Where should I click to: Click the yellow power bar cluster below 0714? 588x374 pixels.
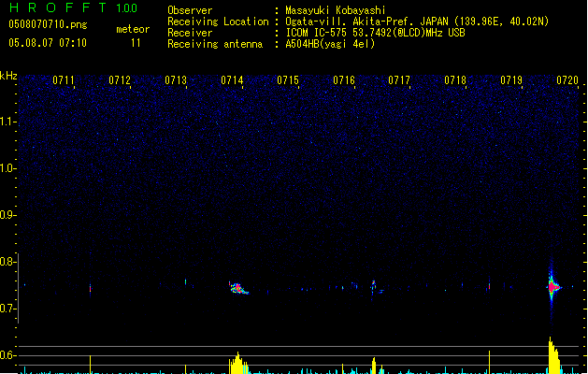238,363
